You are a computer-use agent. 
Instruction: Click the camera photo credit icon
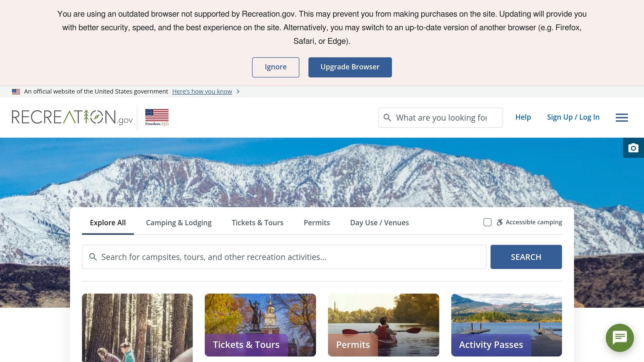[633, 148]
